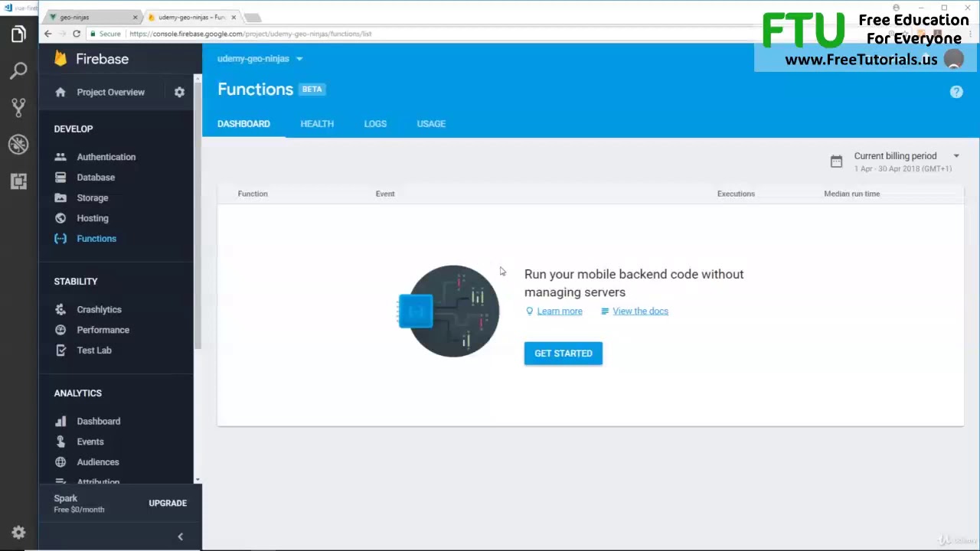Click the Median run time column header

point(851,194)
